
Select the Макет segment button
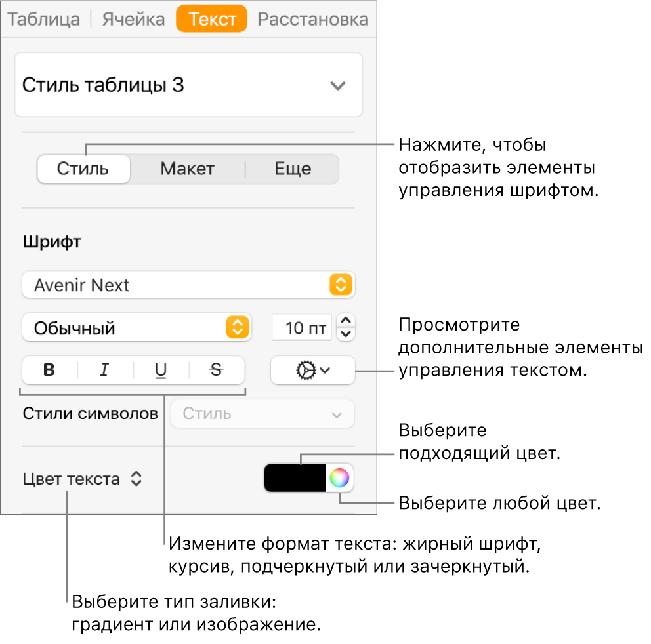pos(187,169)
